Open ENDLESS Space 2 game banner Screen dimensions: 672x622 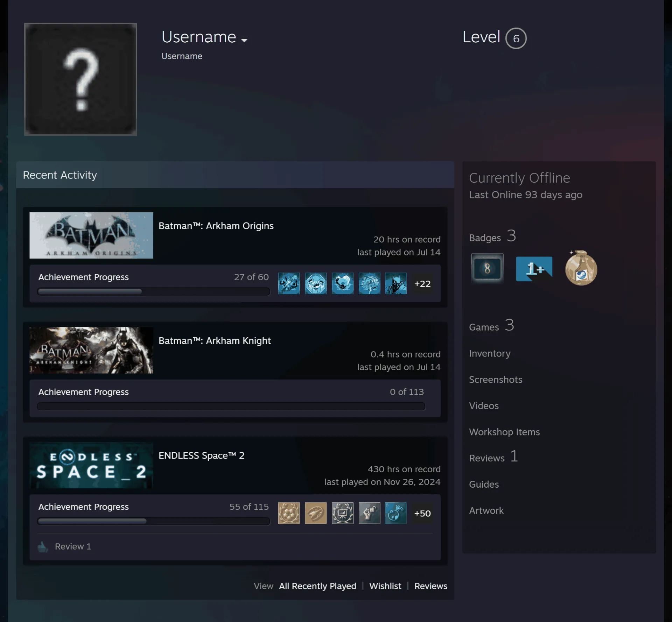[x=91, y=465]
